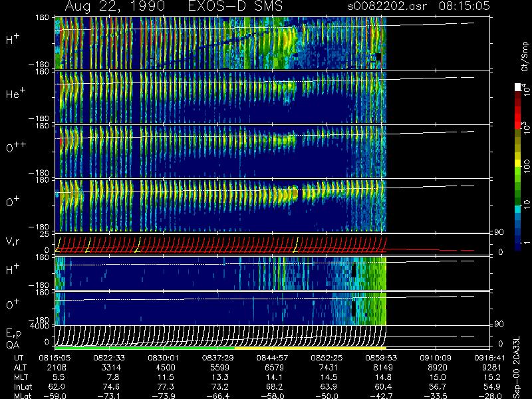Viewport: 532px width, 399px height.
Task: Select the 'ALT' row header
Action: 20,368
